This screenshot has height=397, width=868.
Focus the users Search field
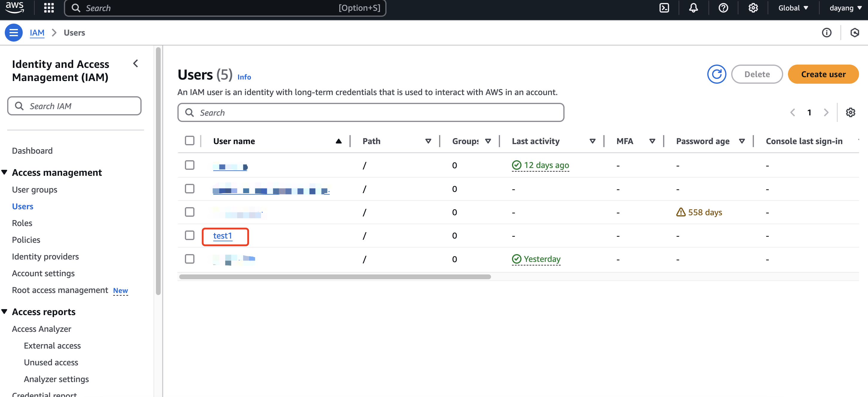click(x=371, y=113)
